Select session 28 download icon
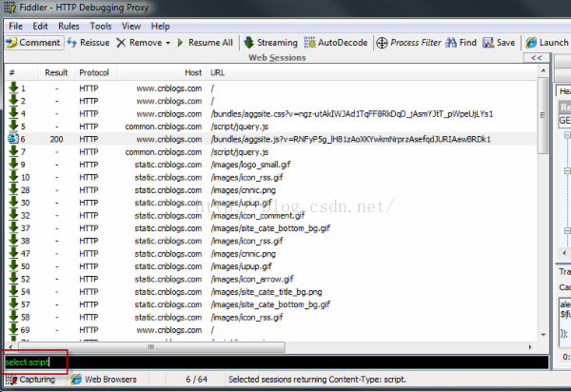The height and width of the screenshot is (392, 571). click(x=13, y=190)
